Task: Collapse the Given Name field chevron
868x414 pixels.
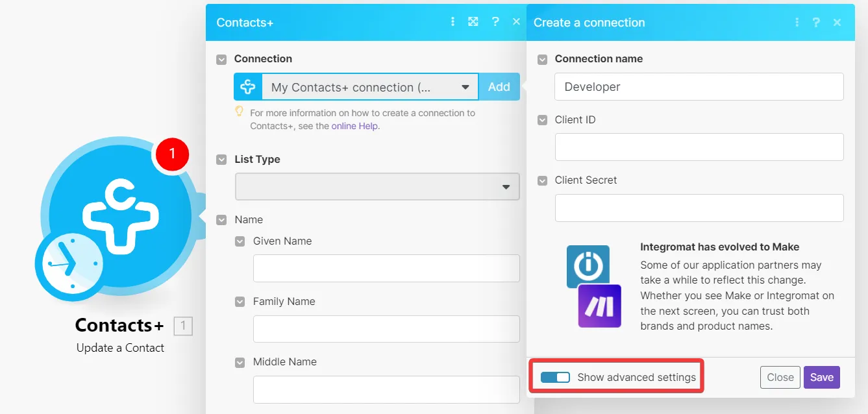Action: pyautogui.click(x=240, y=241)
